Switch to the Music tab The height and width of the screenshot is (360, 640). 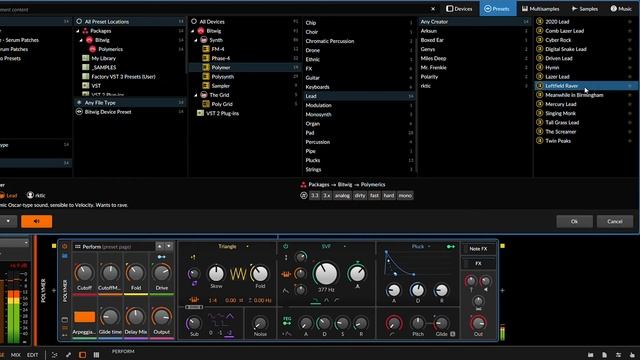621,9
